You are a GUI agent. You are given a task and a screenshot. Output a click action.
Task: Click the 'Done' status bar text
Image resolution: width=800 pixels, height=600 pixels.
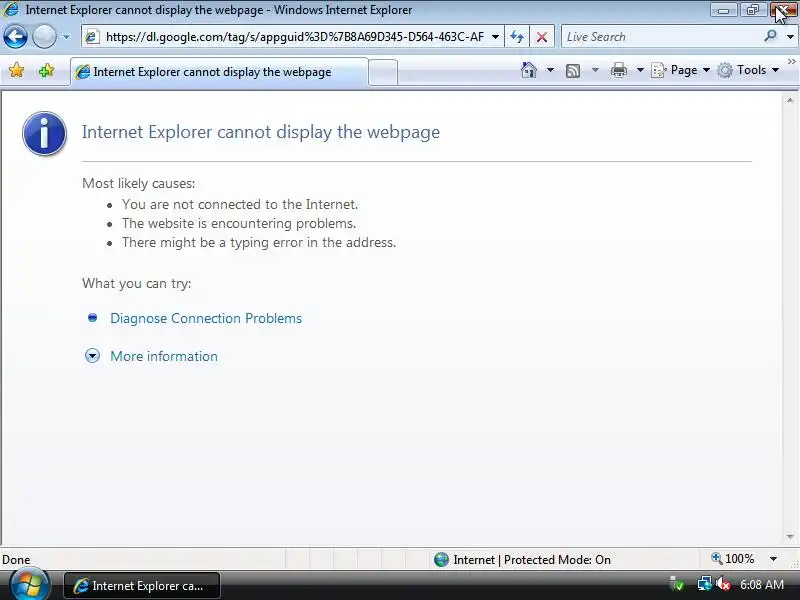tap(16, 560)
